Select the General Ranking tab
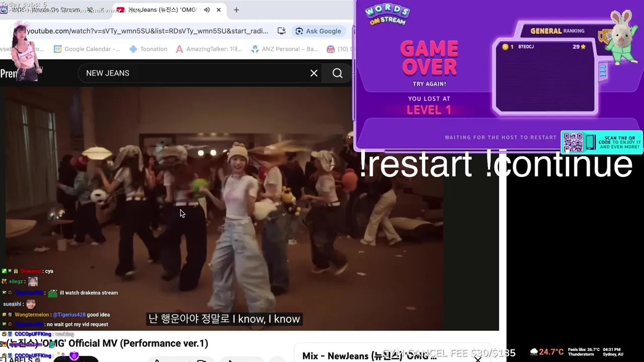 pyautogui.click(x=557, y=31)
